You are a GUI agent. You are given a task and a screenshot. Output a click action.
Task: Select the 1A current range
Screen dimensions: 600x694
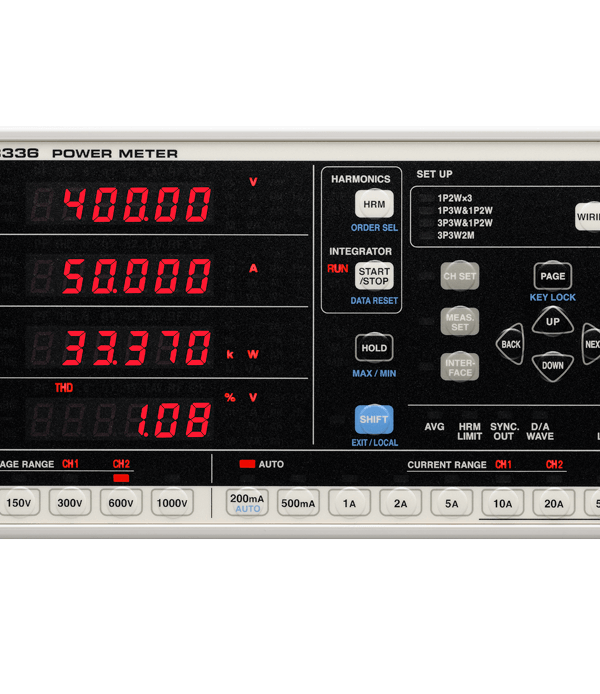350,503
